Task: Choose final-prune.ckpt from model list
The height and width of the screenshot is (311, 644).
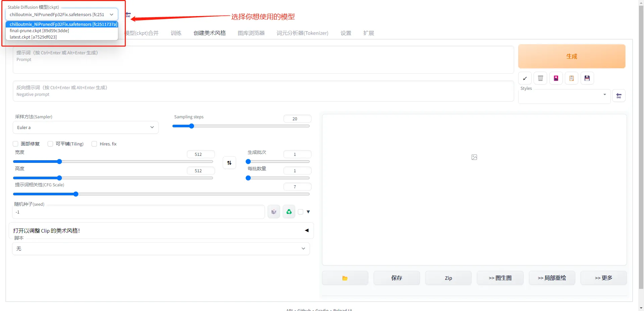Action: [x=62, y=30]
